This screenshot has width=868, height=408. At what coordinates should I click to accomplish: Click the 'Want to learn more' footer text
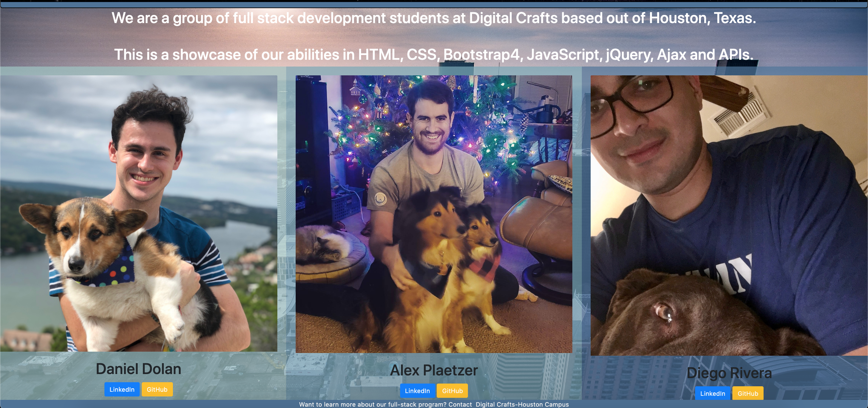[385, 404]
